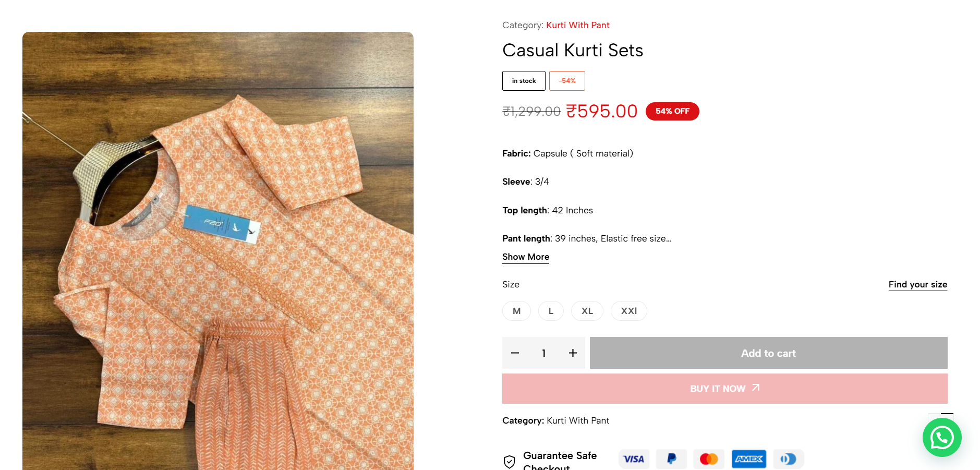Click the PayPal payment icon
Image resolution: width=980 pixels, height=470 pixels.
pos(671,459)
